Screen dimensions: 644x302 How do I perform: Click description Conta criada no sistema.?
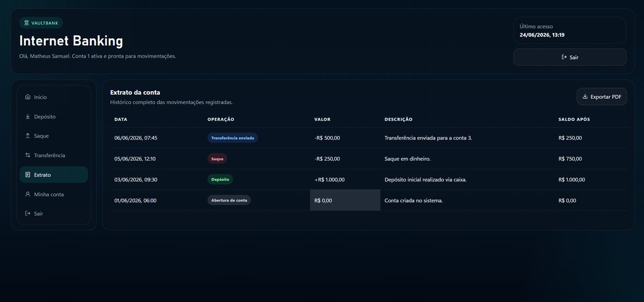point(414,200)
